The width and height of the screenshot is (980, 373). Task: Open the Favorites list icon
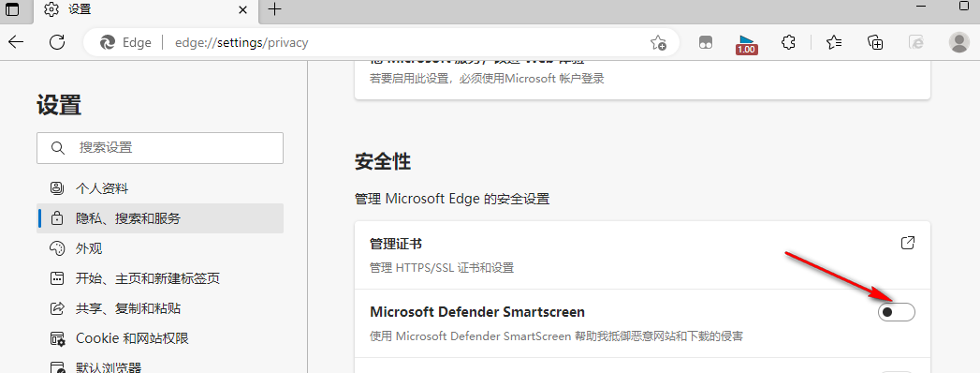pyautogui.click(x=834, y=42)
